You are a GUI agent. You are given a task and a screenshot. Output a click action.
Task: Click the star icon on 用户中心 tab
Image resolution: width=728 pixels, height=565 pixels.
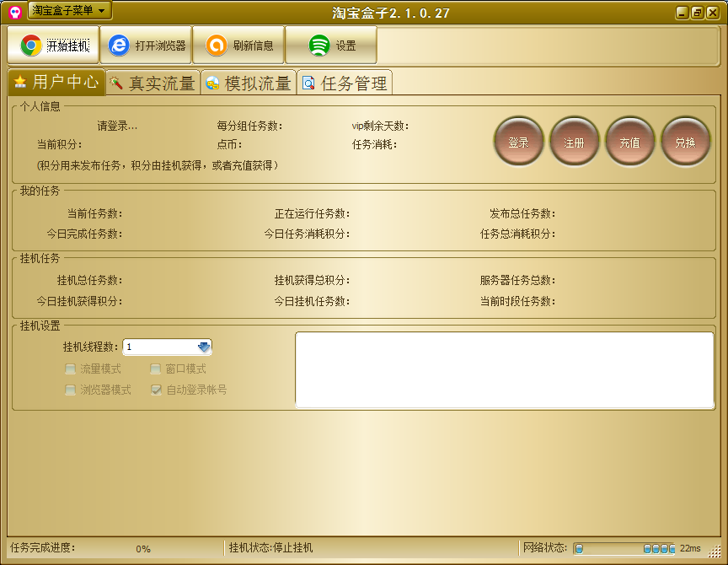[20, 83]
